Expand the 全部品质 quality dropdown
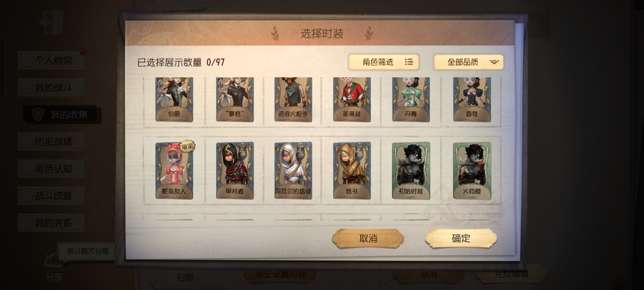 click(x=469, y=62)
